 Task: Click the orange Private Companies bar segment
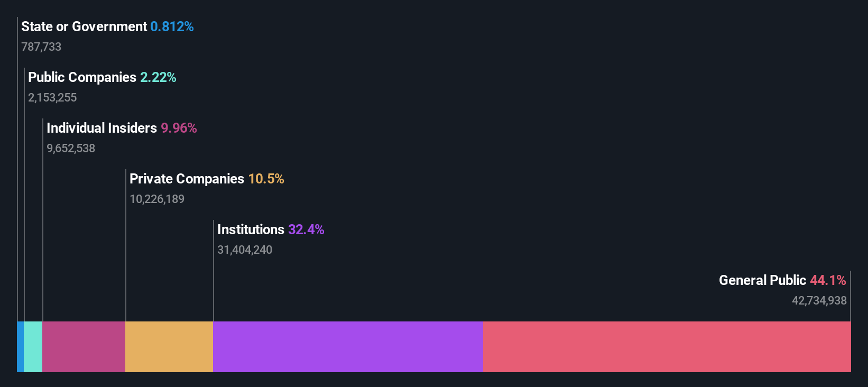[169, 347]
